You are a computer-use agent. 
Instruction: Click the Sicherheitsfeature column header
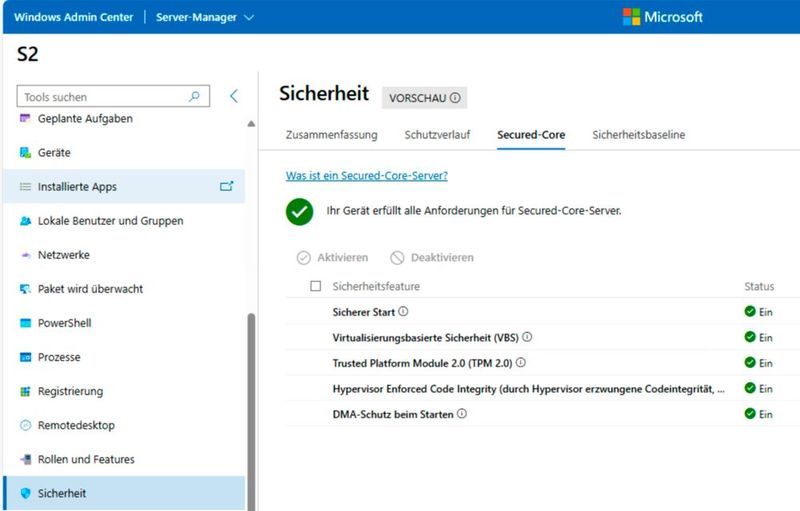[376, 287]
